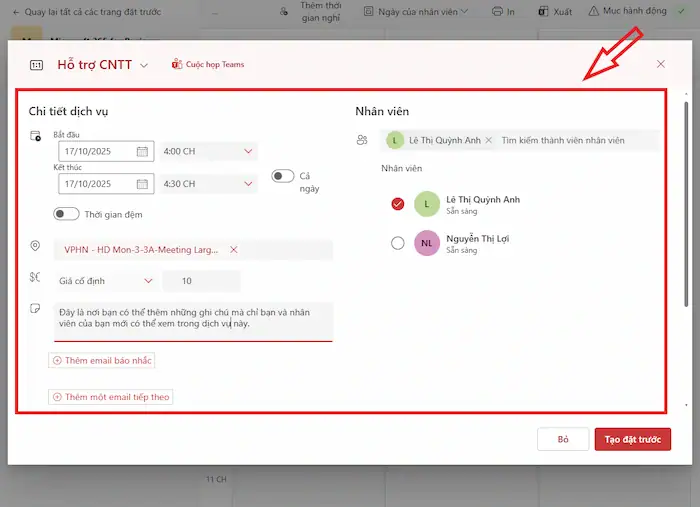Remove Lê Thị Quỳnh Anh staff chip

pos(488,141)
